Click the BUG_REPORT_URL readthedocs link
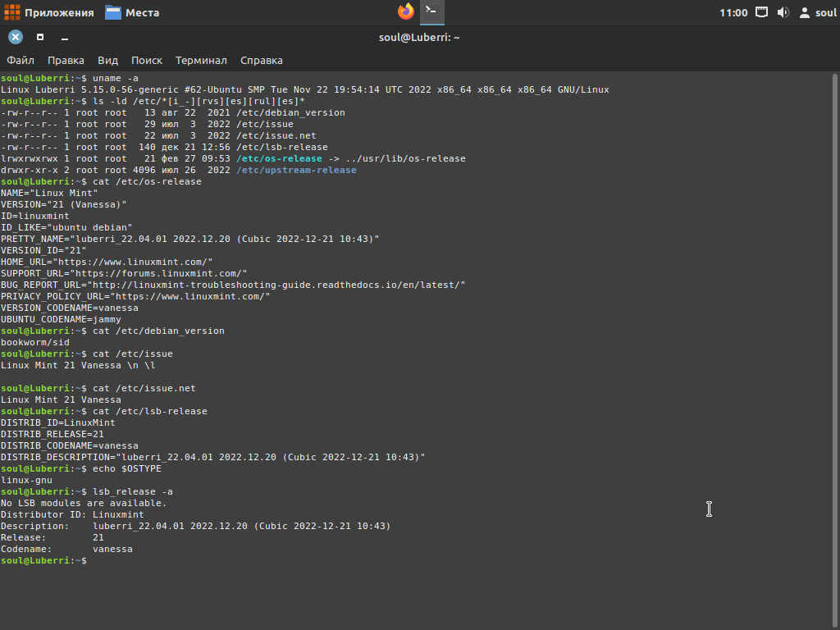840x630 pixels. pyautogui.click(x=276, y=285)
